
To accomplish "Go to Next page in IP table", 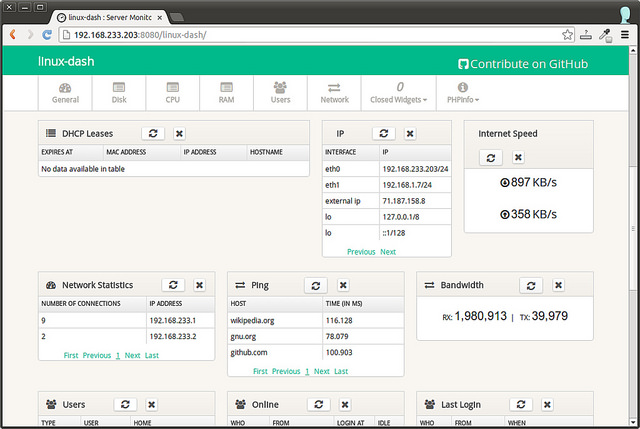I will [x=388, y=252].
